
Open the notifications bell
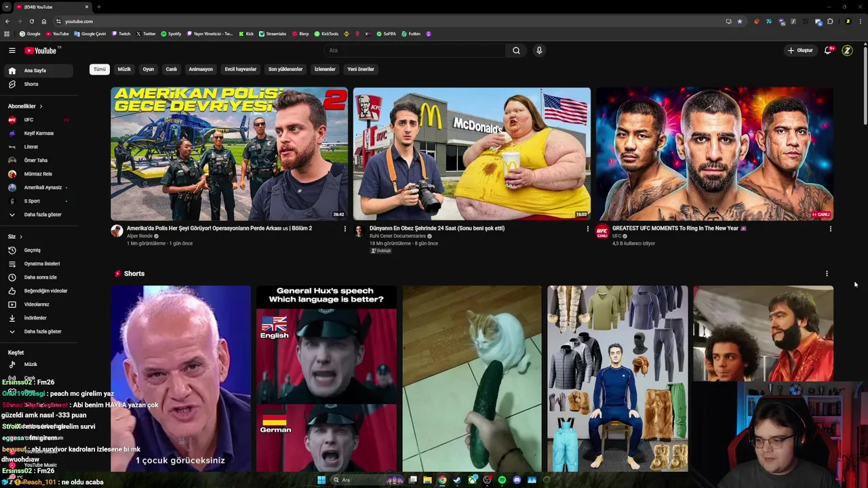828,50
